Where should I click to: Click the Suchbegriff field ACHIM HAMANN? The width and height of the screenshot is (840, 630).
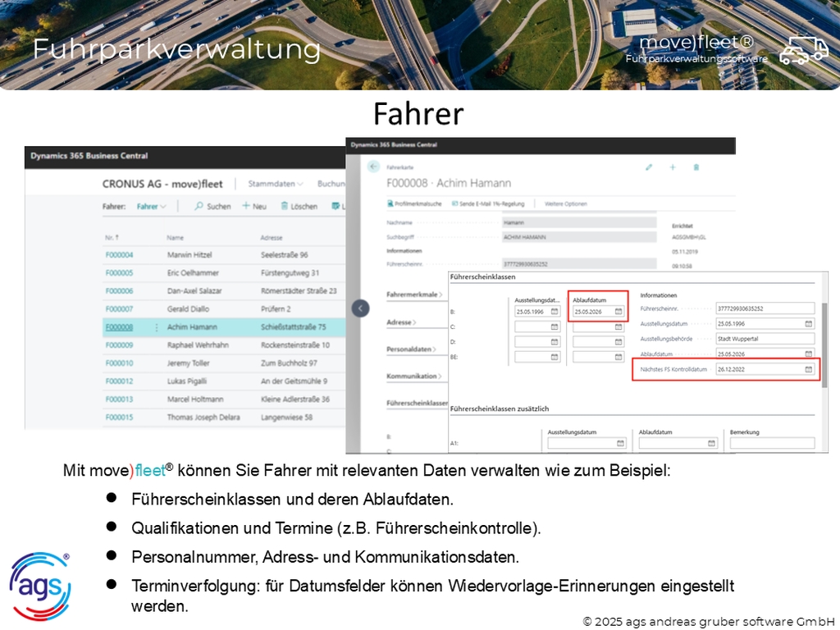579,237
